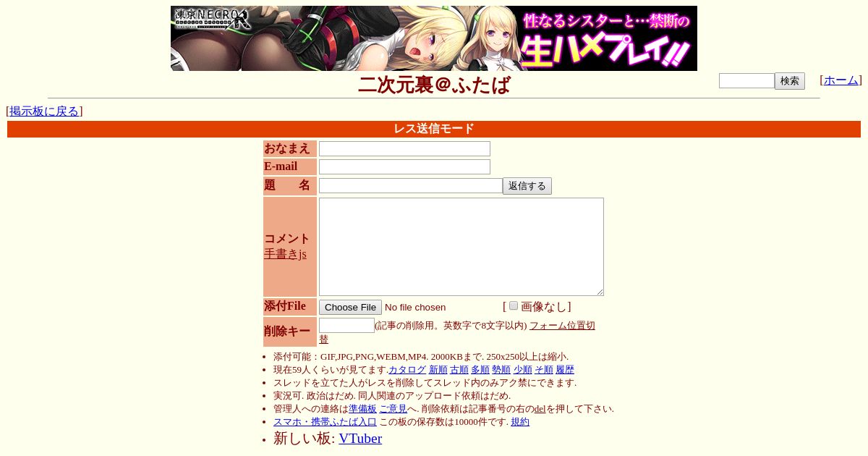Image resolution: width=868 pixels, height=456 pixels.
Task: Click the レス送信モード header bar
Action: (434, 129)
